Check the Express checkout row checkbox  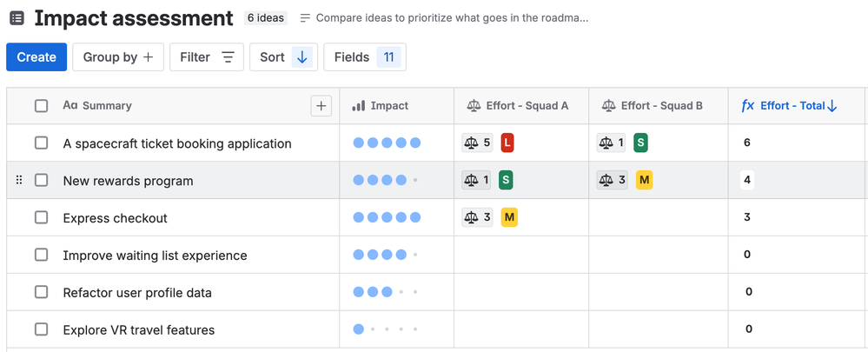42,218
